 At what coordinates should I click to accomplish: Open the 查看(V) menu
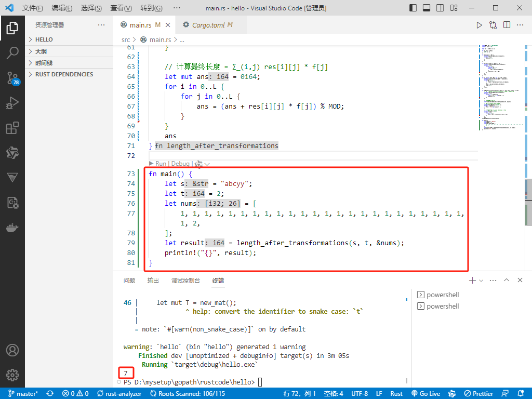(x=121, y=8)
